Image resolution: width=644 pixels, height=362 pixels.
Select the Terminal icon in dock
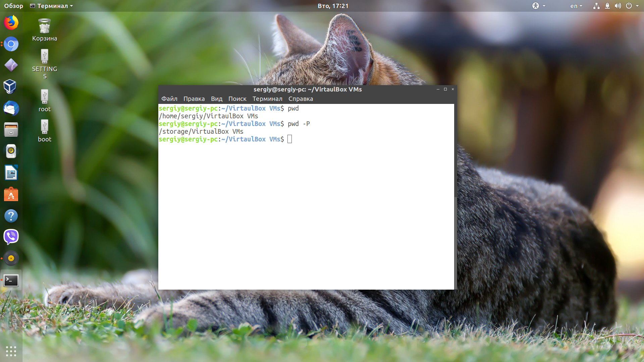click(x=11, y=280)
